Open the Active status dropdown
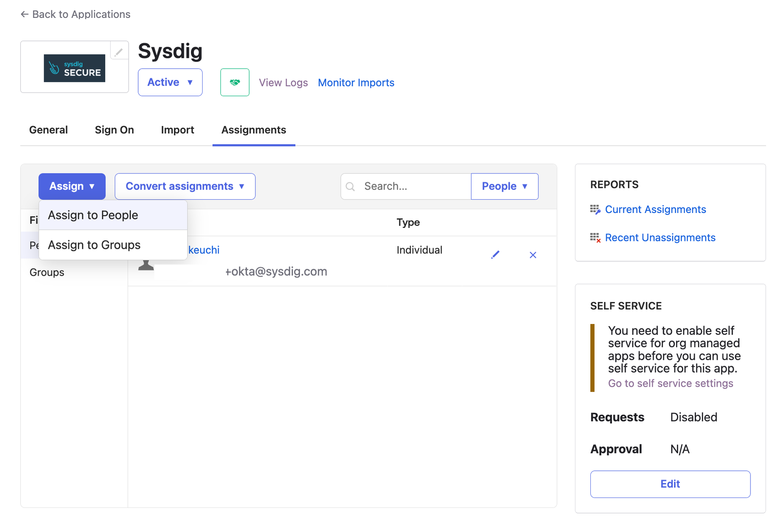The height and width of the screenshot is (532, 783). click(170, 82)
